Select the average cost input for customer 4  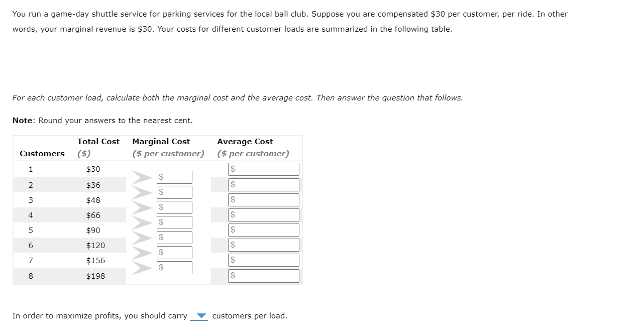263,214
